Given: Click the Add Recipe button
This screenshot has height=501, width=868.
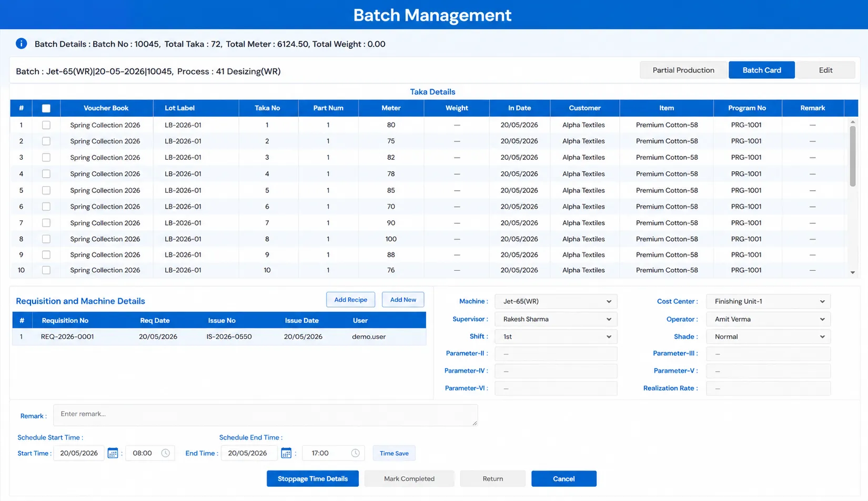Looking at the screenshot, I should coord(350,300).
